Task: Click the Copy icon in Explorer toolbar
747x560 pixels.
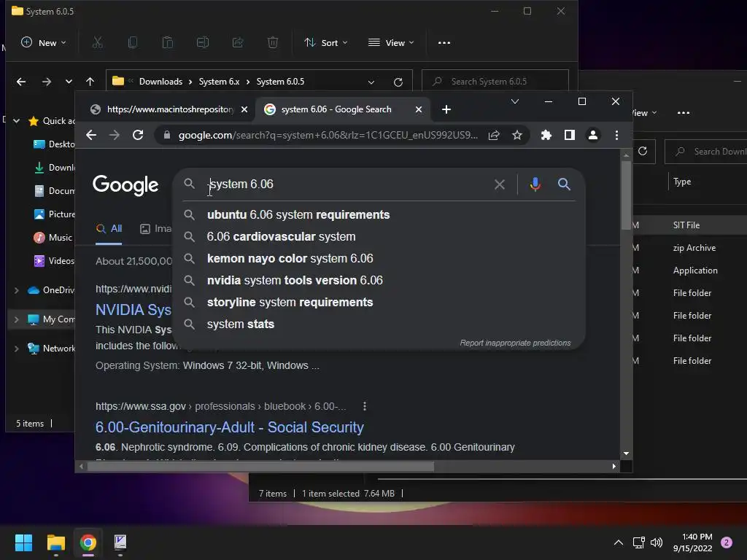Action: [133, 42]
